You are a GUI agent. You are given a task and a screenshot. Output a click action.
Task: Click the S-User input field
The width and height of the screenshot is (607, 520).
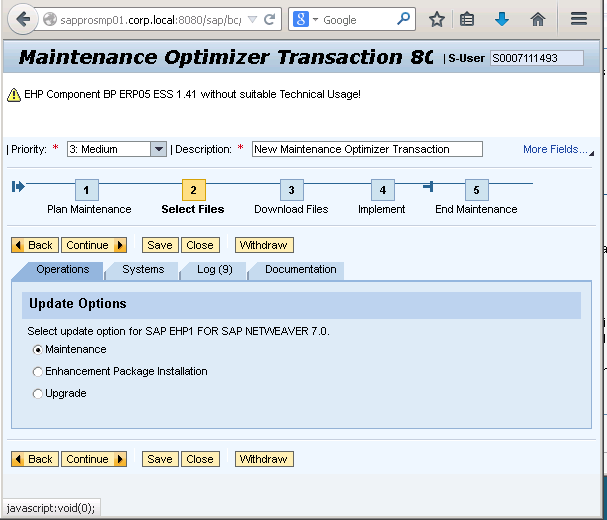point(537,58)
